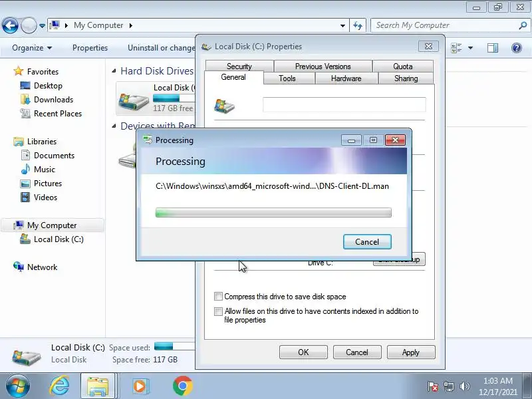The image size is (532, 399).
Task: Open the Pictures library
Action: [47, 184]
